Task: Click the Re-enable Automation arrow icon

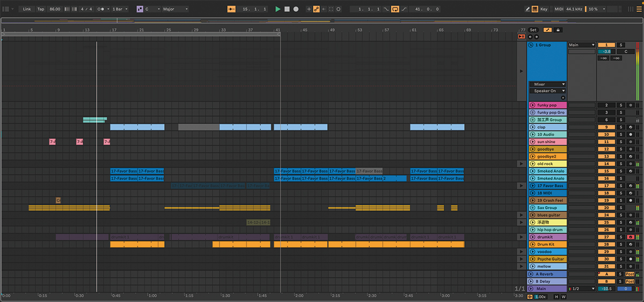Action: click(323, 9)
